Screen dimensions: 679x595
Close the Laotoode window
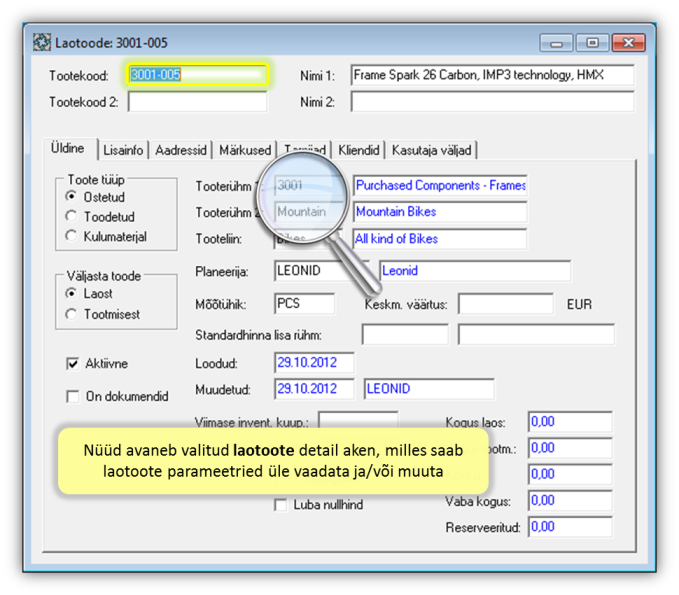(x=628, y=43)
